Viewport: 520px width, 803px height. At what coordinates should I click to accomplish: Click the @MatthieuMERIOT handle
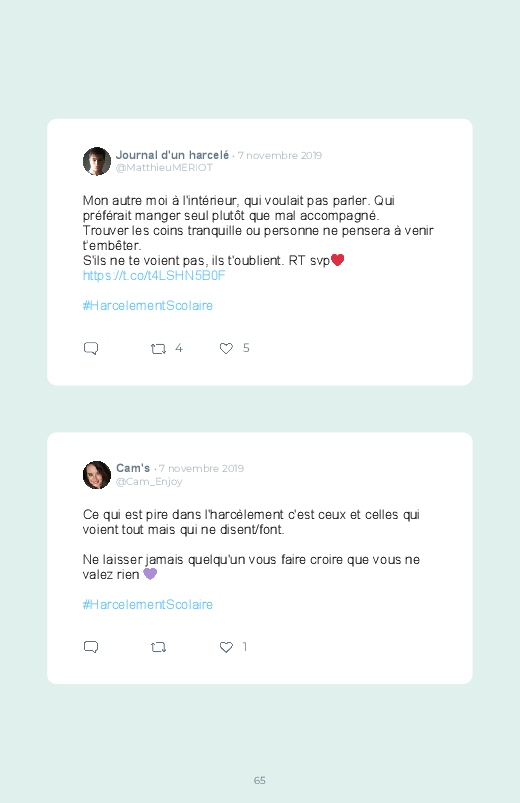pyautogui.click(x=164, y=168)
